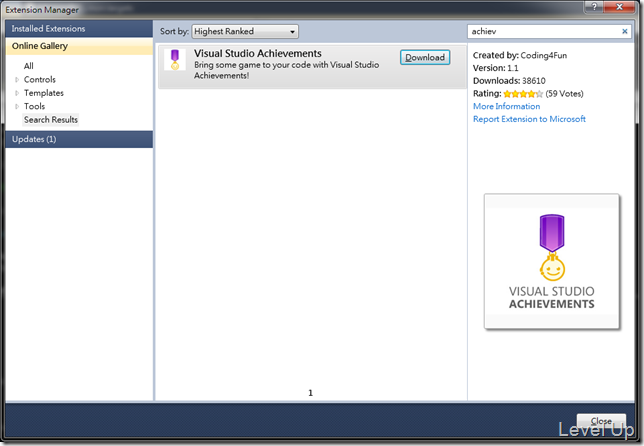Expand the Templates tree node
Viewport: 644px width, 446px height.
coord(17,93)
